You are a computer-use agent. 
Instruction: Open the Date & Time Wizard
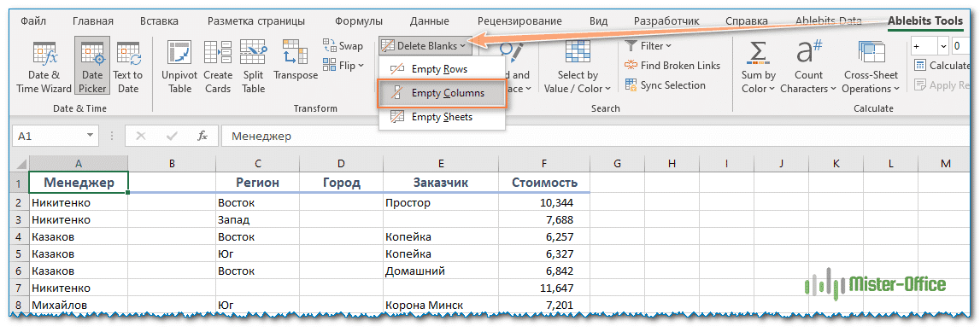click(x=44, y=67)
